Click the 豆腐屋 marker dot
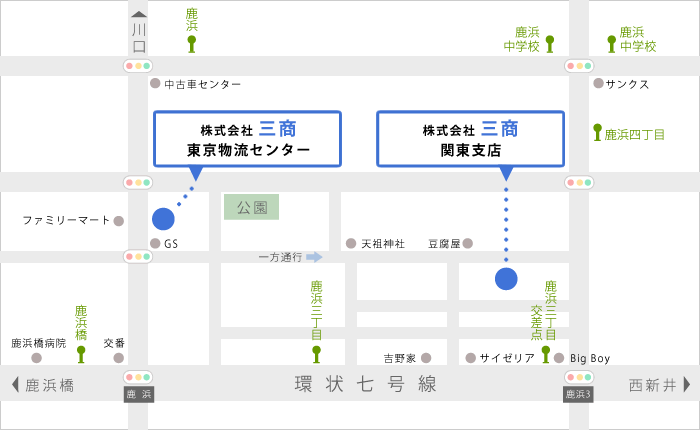 click(467, 243)
